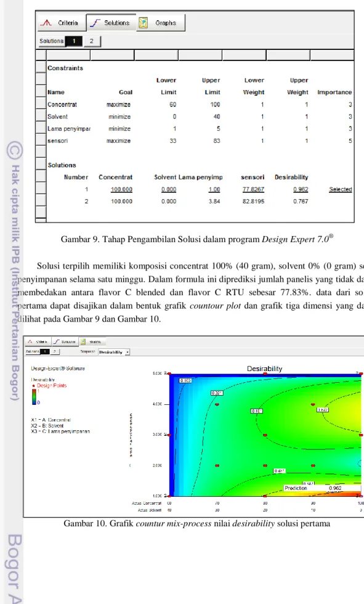The height and width of the screenshot is (604, 364).
Task: Click the 'Desirability' plot title
Action: (x=264, y=369)
